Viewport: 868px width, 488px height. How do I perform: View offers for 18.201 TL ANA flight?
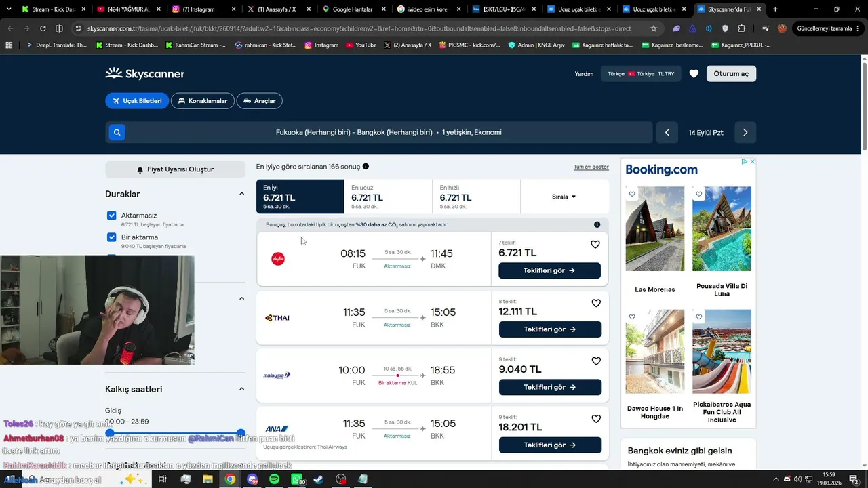[x=550, y=445]
